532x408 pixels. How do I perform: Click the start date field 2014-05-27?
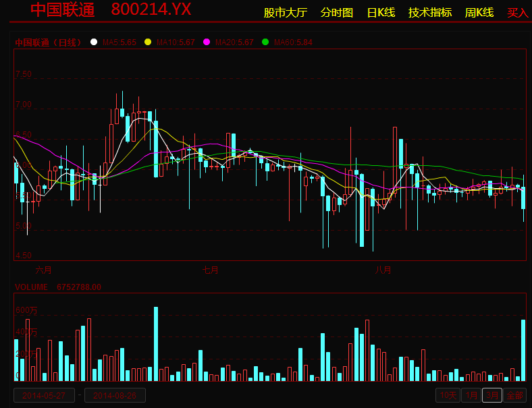point(44,395)
